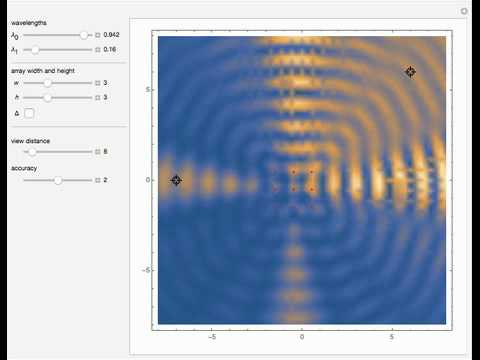This screenshot has height=360, width=480.
Task: Select the left locator crosshair on the plot
Action: pos(176,180)
